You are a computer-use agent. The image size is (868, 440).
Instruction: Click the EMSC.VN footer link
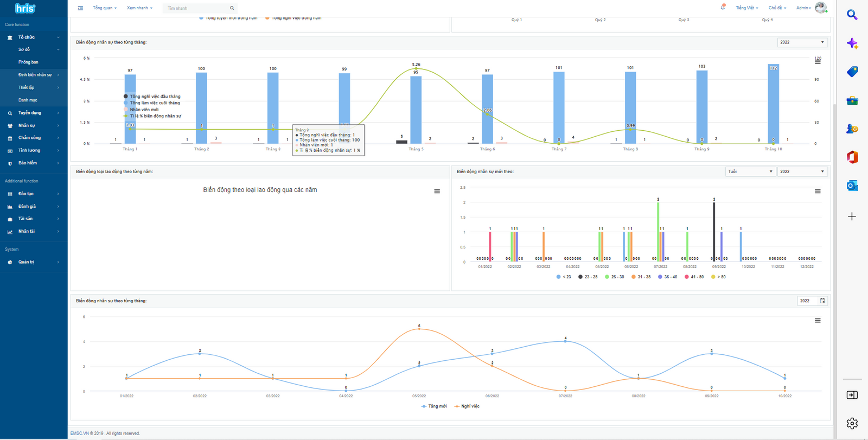coord(79,433)
